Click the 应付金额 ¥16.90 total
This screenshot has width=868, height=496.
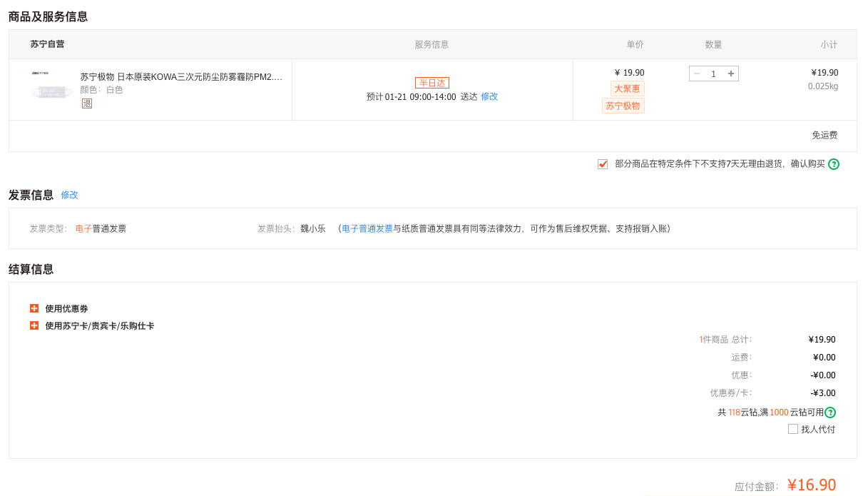tap(812, 485)
